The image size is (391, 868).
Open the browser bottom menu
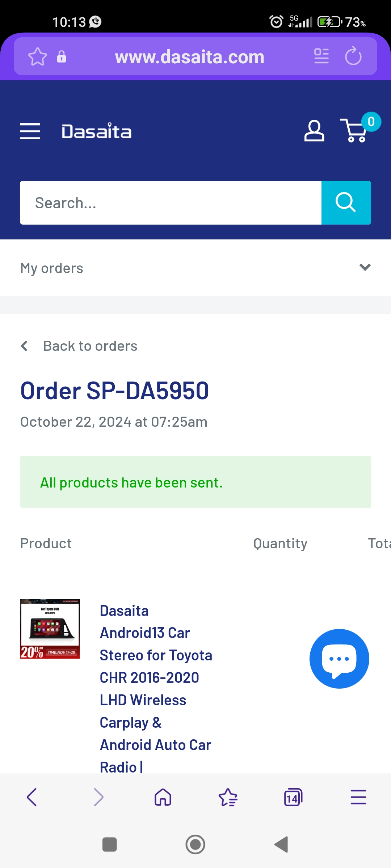pyautogui.click(x=358, y=797)
